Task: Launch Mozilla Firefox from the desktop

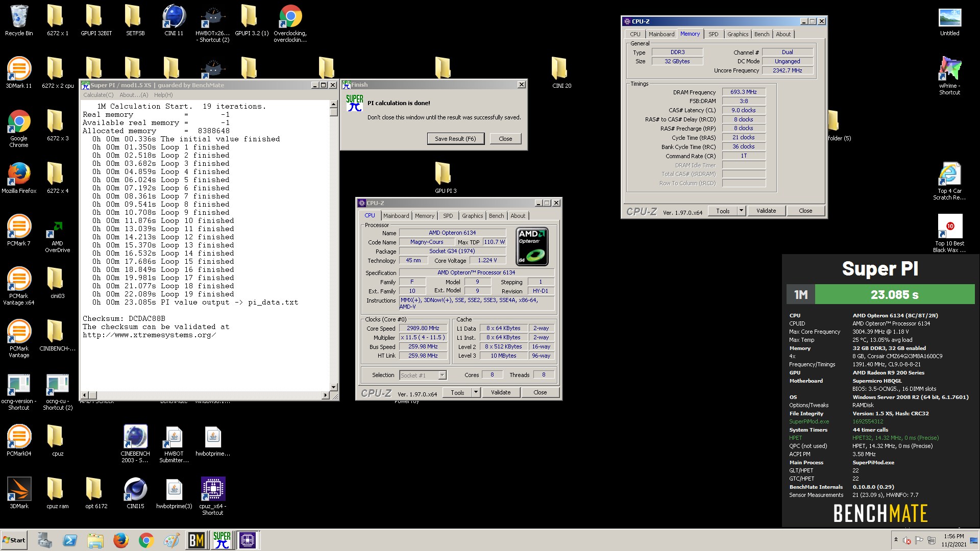Action: point(19,178)
